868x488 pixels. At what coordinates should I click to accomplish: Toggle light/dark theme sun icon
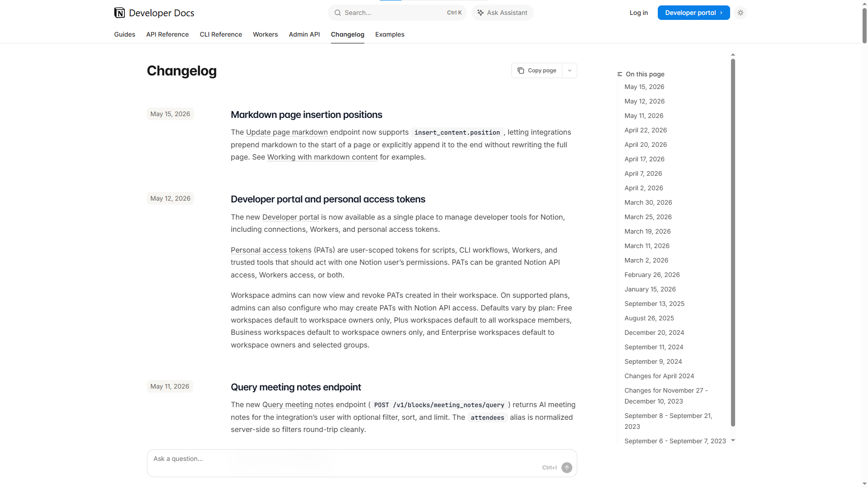741,13
